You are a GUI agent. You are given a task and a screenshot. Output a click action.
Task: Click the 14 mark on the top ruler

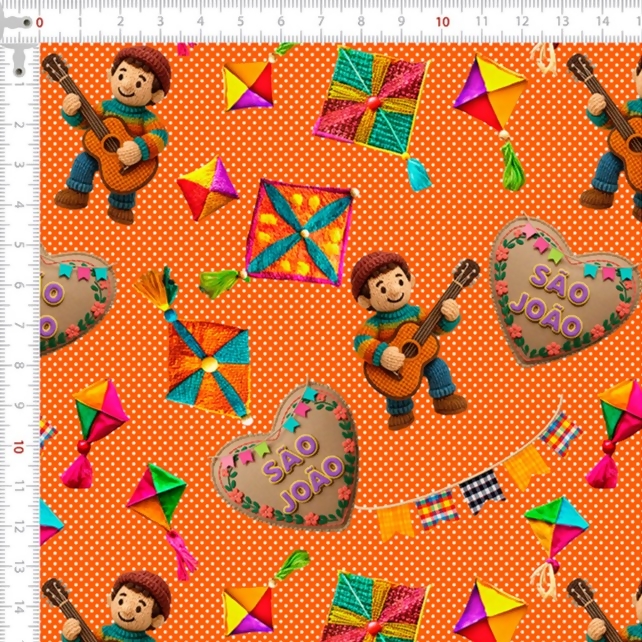pos(602,22)
